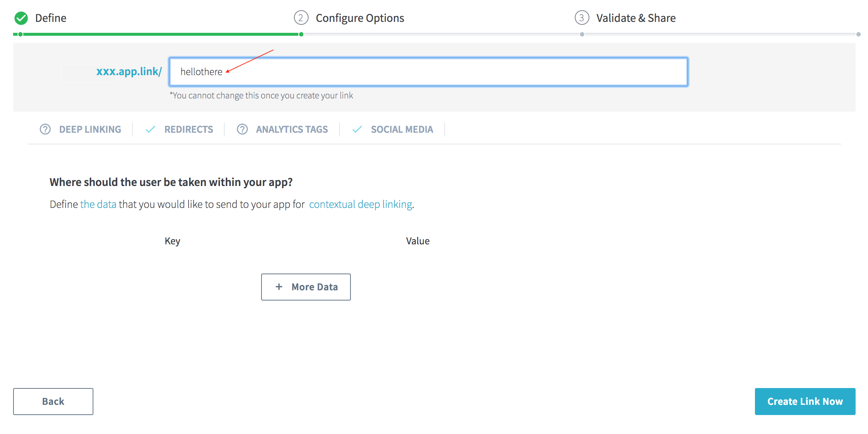Click the Back button
The image size is (868, 434).
[x=53, y=401]
